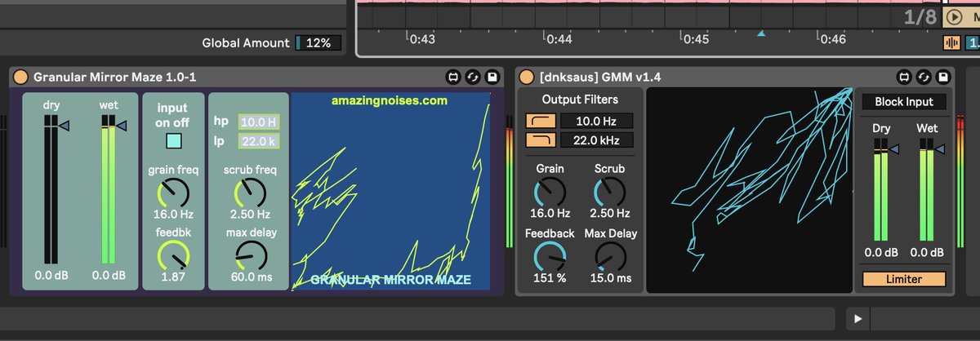Click the Grain knob in GMM v1.4

550,192
